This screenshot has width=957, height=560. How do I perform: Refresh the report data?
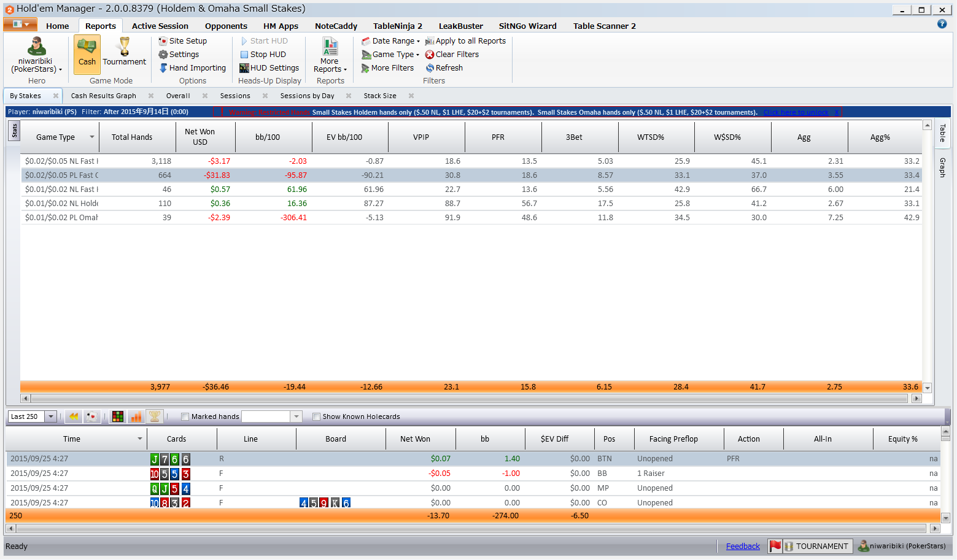[x=449, y=68]
